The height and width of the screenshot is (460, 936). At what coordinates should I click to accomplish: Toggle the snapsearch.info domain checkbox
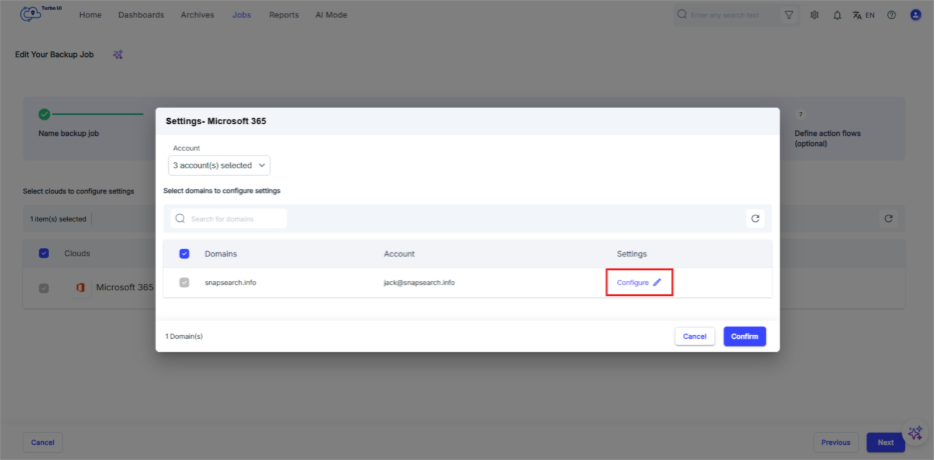coord(184,283)
